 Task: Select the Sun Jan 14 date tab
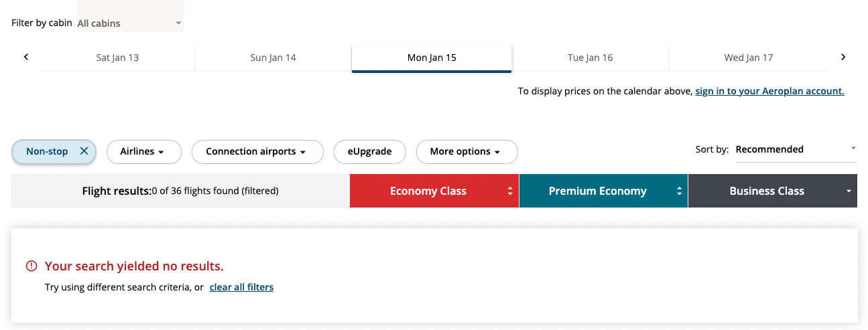(x=273, y=58)
